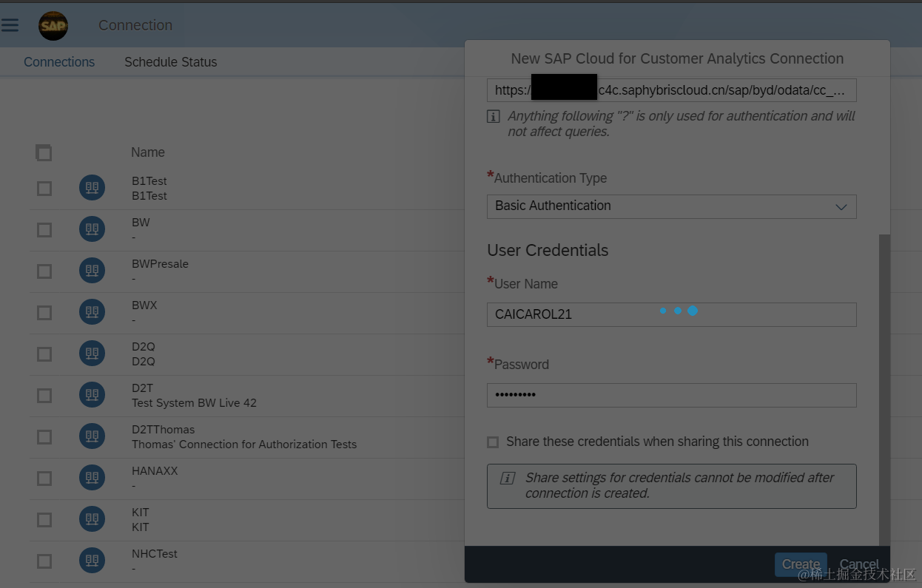The image size is (922, 588).
Task: Select the Test System BW Live 42 text
Action: tap(194, 403)
